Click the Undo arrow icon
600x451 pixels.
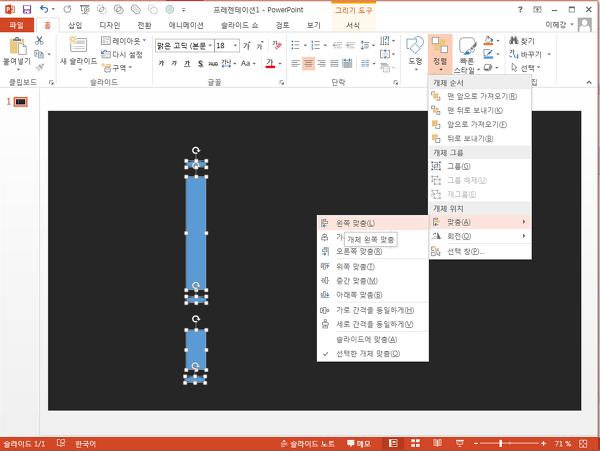[44, 9]
